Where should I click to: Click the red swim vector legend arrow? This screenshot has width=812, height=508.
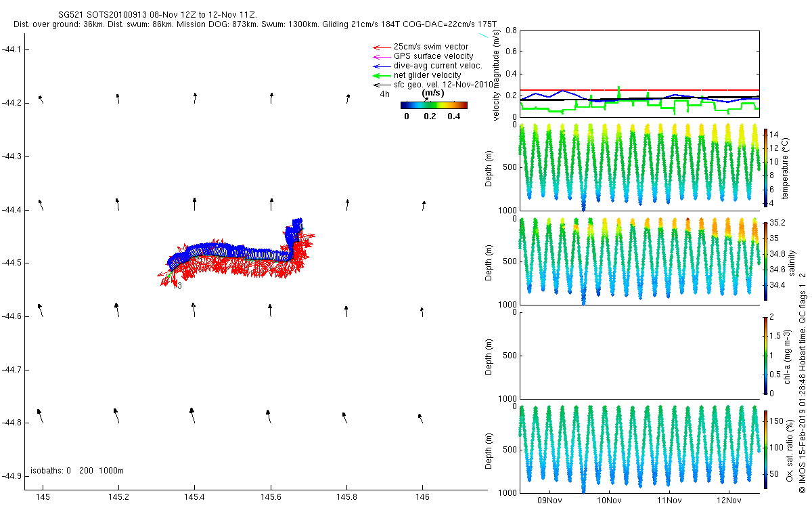(x=381, y=47)
